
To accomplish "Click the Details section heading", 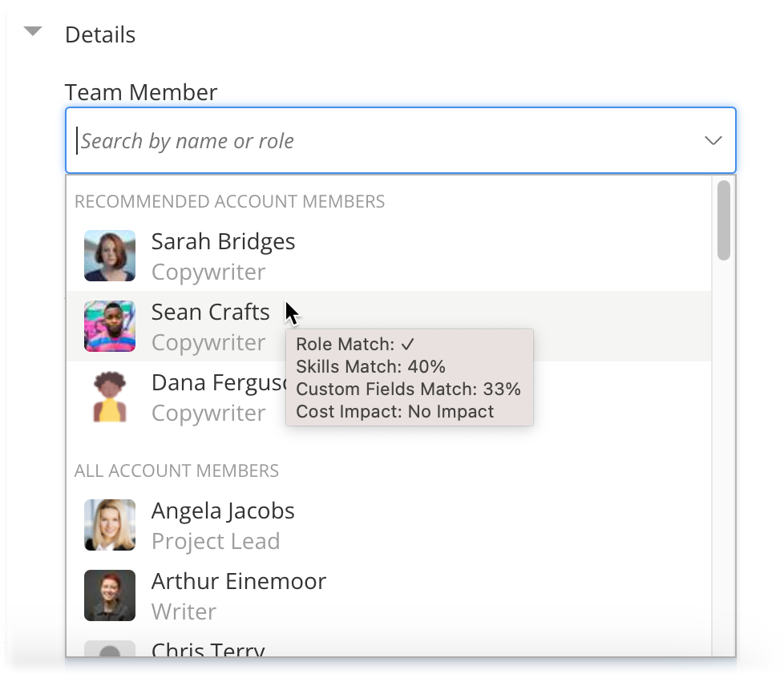I will (x=100, y=35).
